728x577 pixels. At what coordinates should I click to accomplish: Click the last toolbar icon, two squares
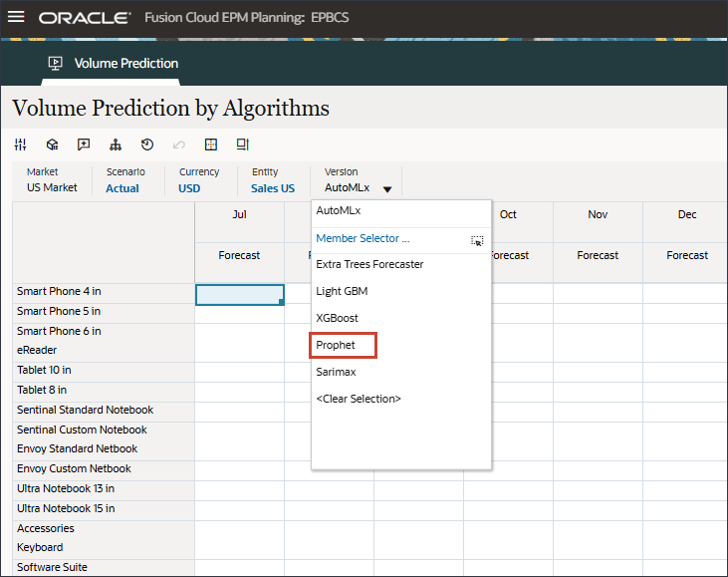[243, 144]
